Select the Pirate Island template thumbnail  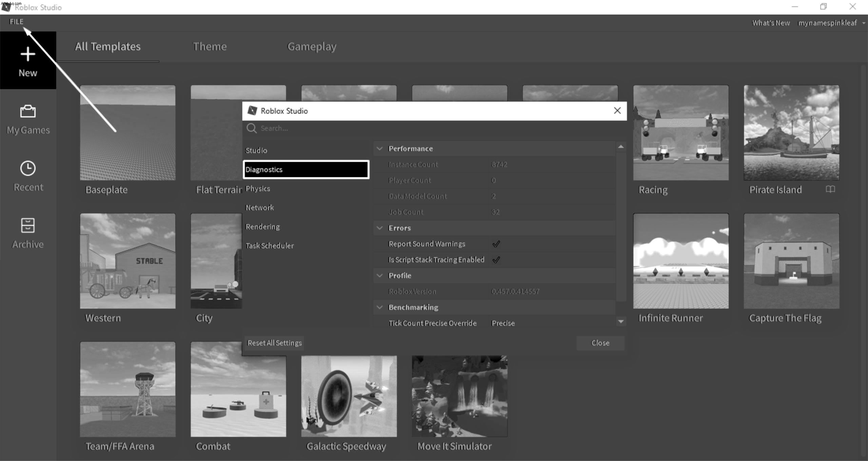pyautogui.click(x=791, y=133)
